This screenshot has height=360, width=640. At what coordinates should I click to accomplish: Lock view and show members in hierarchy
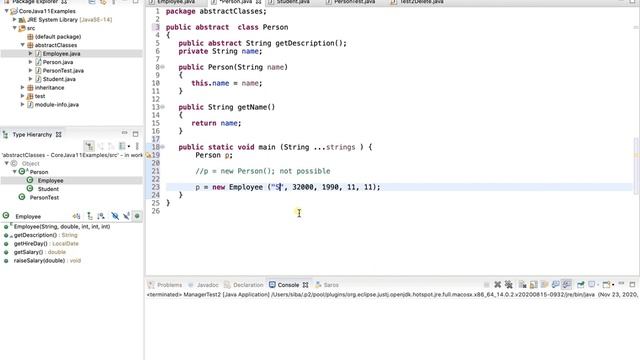click(x=76, y=216)
